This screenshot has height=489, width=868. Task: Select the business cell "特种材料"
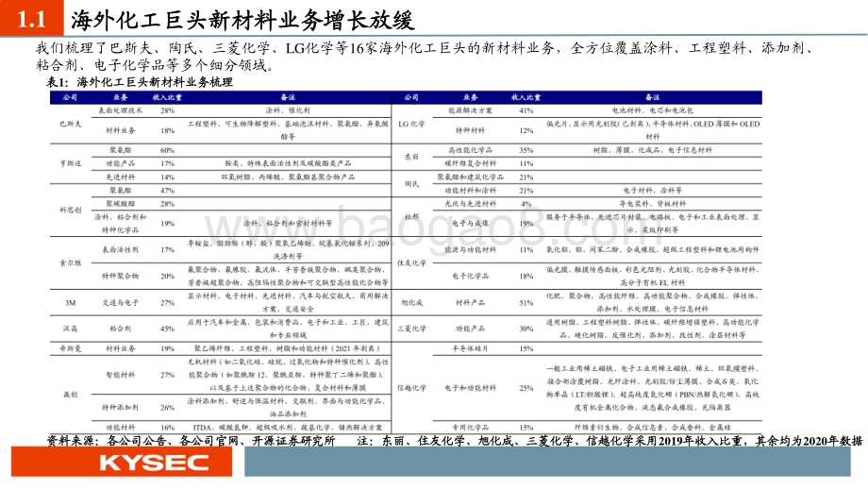[470, 130]
